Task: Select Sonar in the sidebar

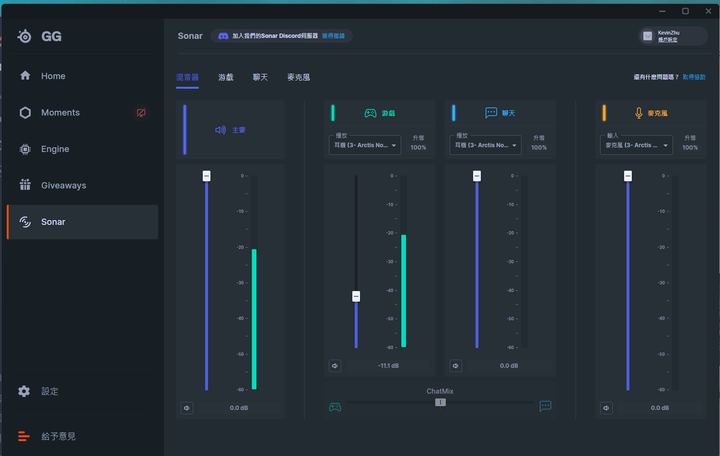Action: coord(83,222)
